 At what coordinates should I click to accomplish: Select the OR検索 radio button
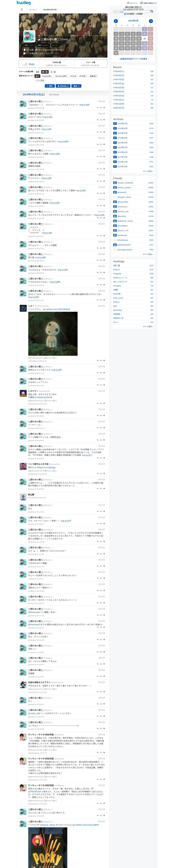(x=135, y=14)
